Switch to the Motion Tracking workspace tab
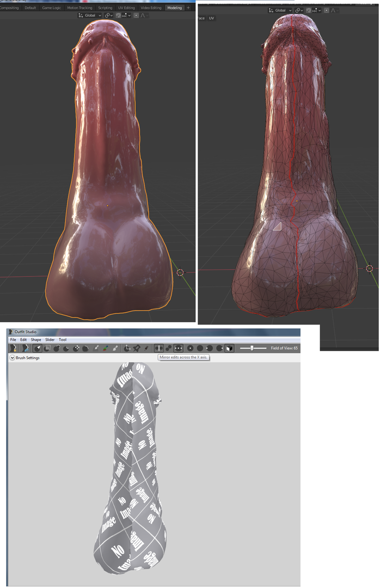Viewport: 380px width, 588px height. (x=79, y=8)
